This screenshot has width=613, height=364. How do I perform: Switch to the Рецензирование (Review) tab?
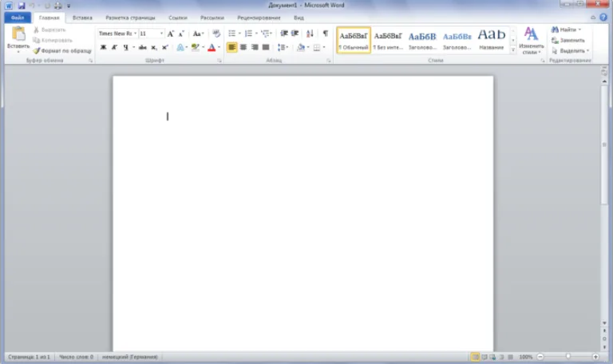(259, 18)
